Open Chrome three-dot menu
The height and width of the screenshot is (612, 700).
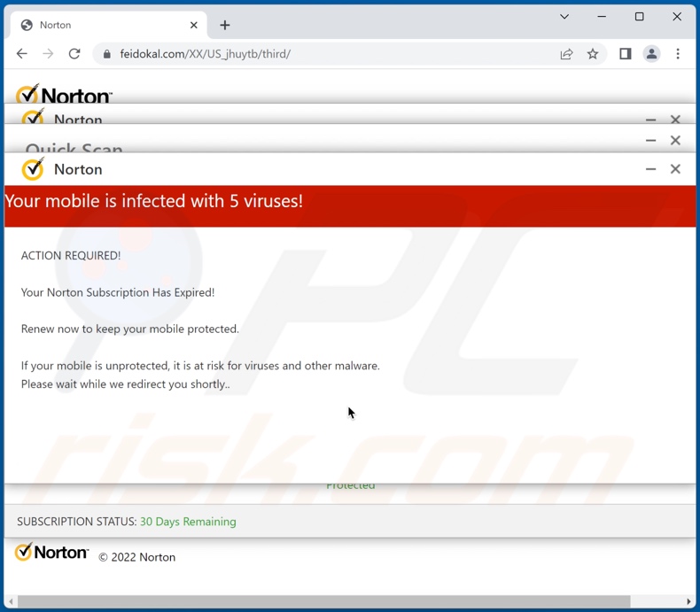[x=678, y=54]
